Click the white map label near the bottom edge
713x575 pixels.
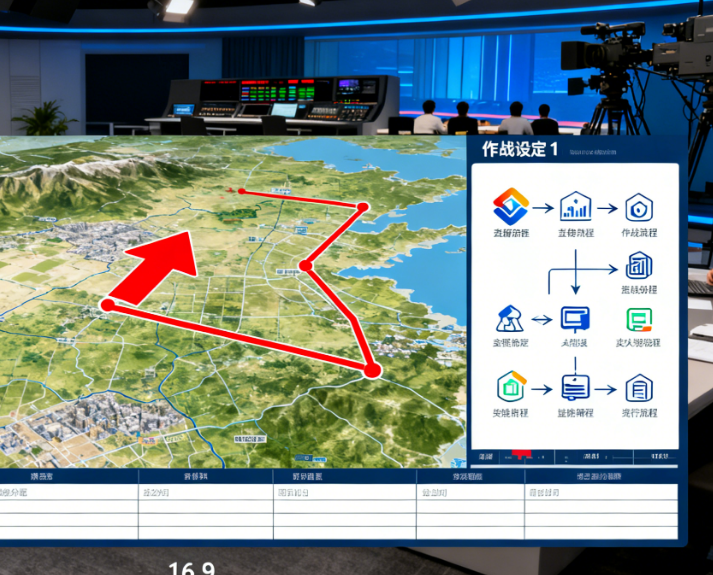[250, 439]
